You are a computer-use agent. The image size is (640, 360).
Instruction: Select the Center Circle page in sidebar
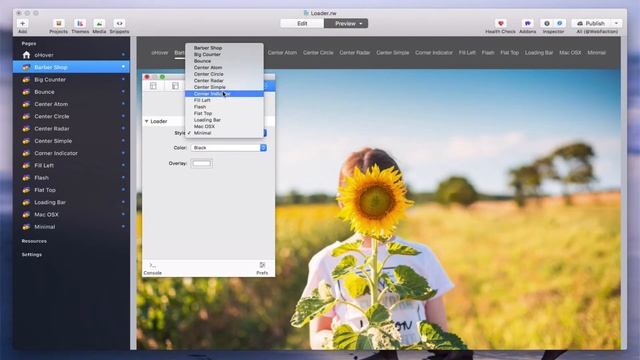click(x=71, y=116)
